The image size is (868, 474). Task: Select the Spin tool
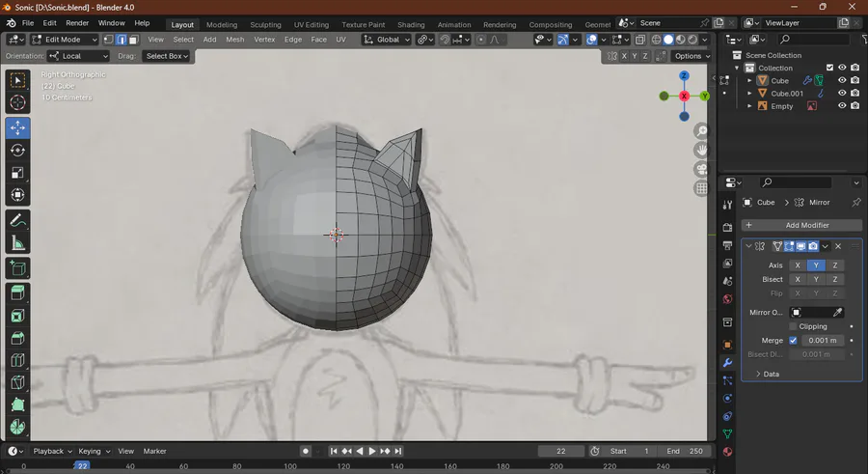(17, 427)
